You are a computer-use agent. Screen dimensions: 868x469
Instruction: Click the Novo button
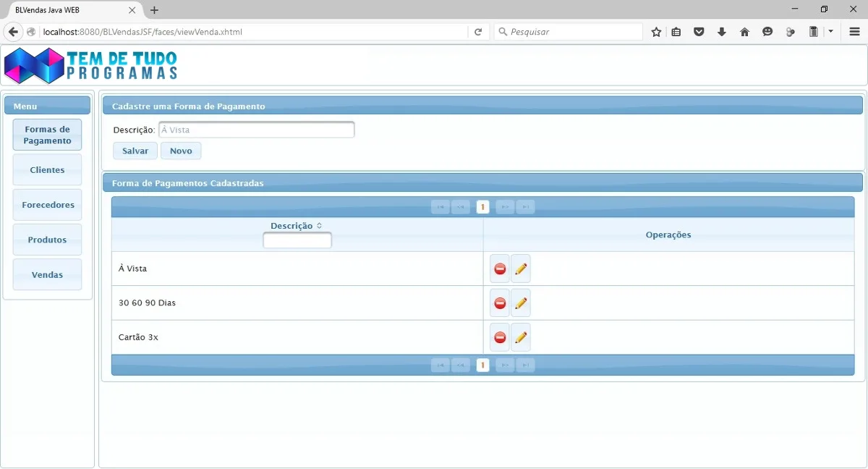[181, 151]
